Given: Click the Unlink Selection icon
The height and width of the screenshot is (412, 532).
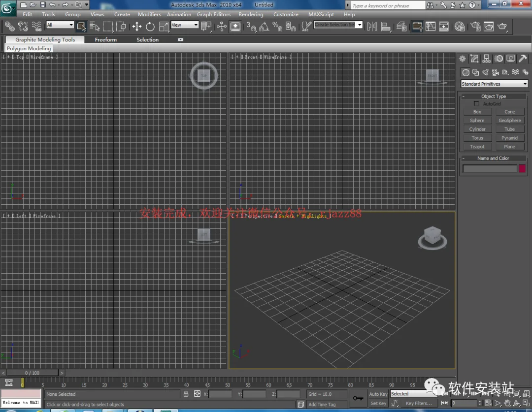Looking at the screenshot, I should point(23,27).
